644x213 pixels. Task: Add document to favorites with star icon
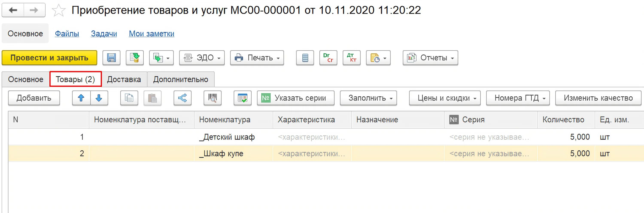click(x=59, y=10)
